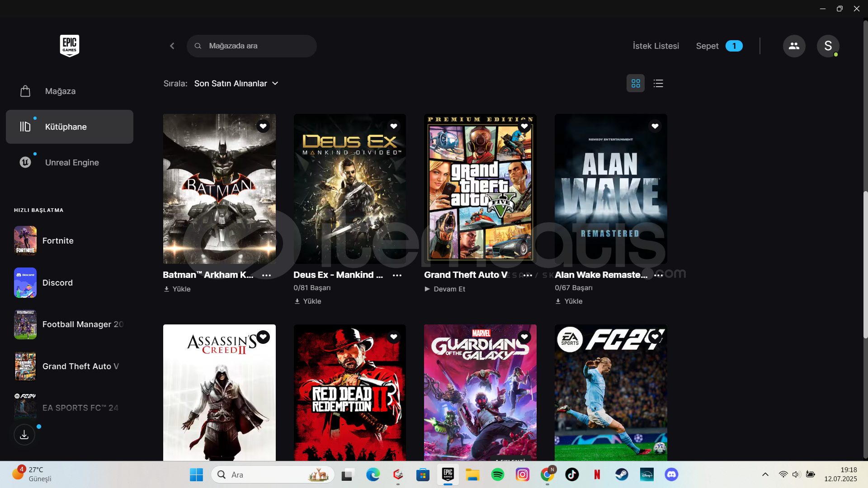Open Instagram from the taskbar

point(523,474)
